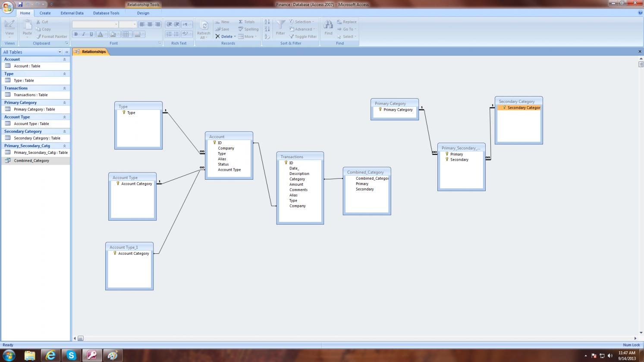Screen dimensions: 644x362
Task: Click the Cut command
Action: [42, 22]
